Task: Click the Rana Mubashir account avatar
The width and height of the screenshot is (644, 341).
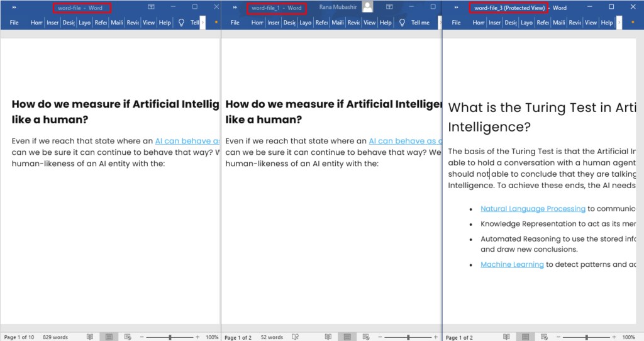Action: pyautogui.click(x=367, y=7)
